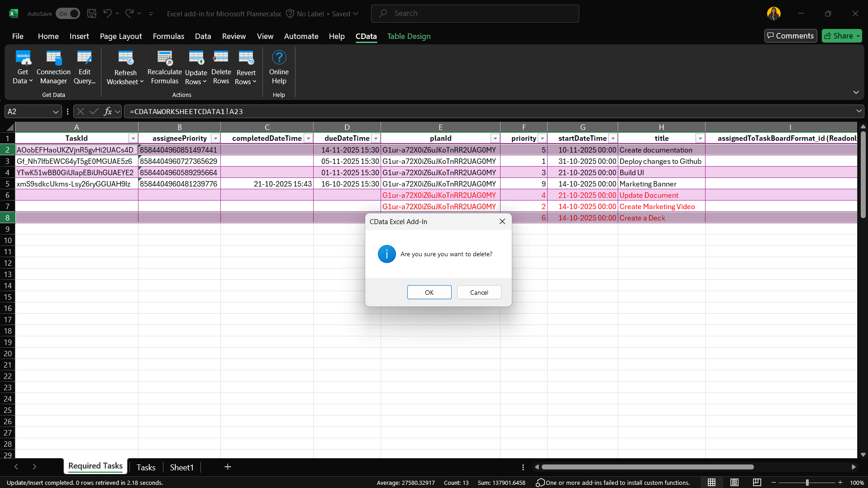Click the Search box in title bar
Screen dimensions: 868x488
point(475,14)
